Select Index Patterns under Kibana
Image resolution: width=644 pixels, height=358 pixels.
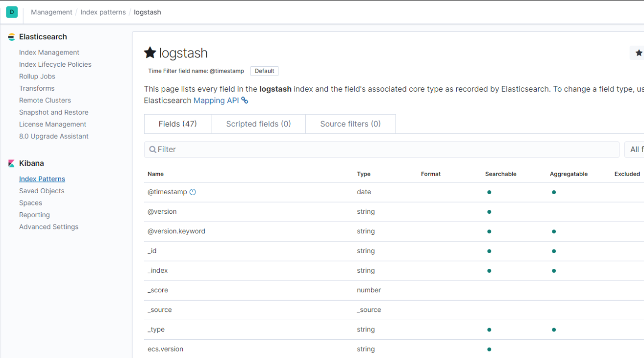pyautogui.click(x=42, y=179)
